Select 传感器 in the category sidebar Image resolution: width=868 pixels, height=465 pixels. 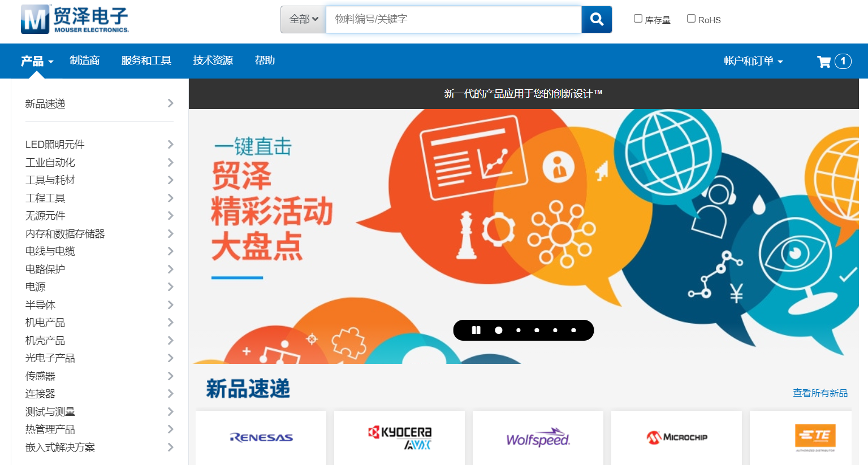point(41,376)
